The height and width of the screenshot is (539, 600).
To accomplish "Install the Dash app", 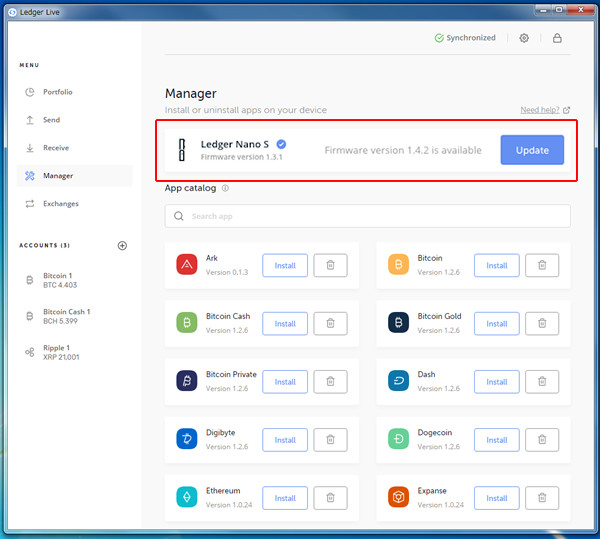I will [497, 381].
